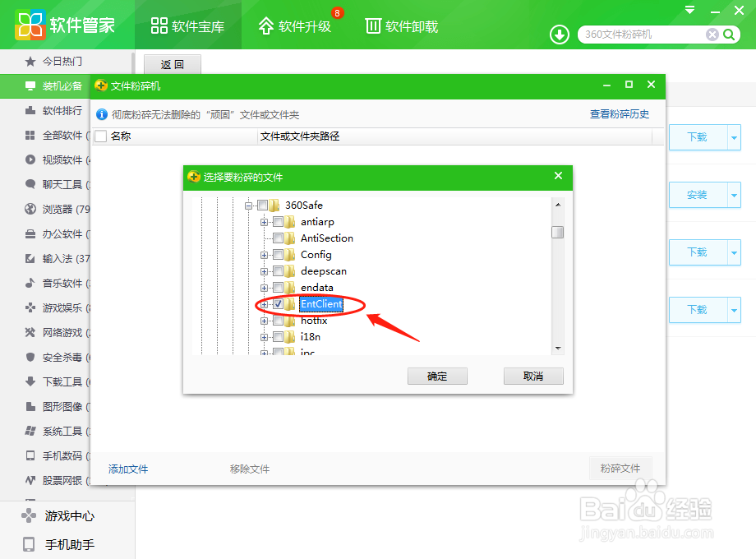Open 查看粉碎历史 link
This screenshot has height=559, width=756.
click(619, 114)
